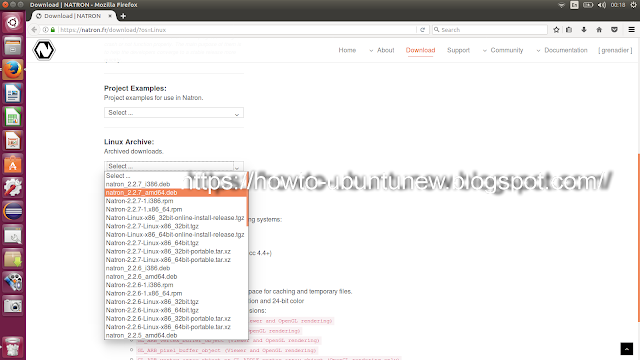Launch LibreOffice Impress from the launcher

[x=13, y=141]
